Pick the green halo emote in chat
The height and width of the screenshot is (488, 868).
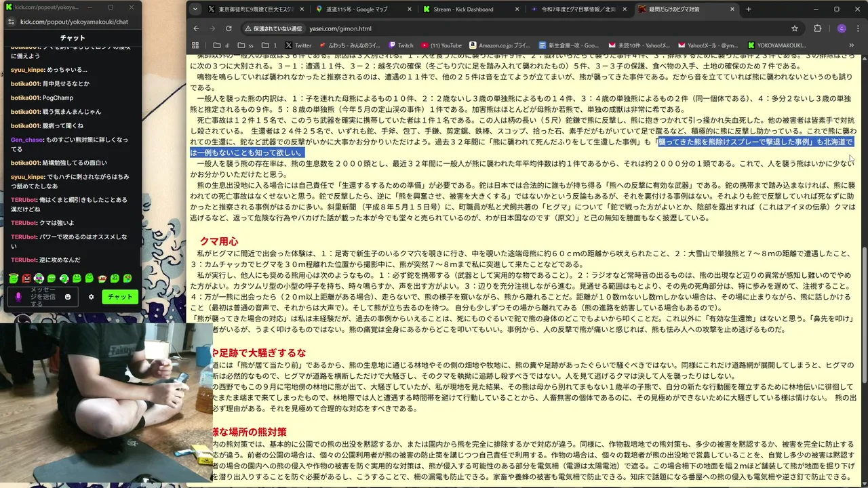14,278
